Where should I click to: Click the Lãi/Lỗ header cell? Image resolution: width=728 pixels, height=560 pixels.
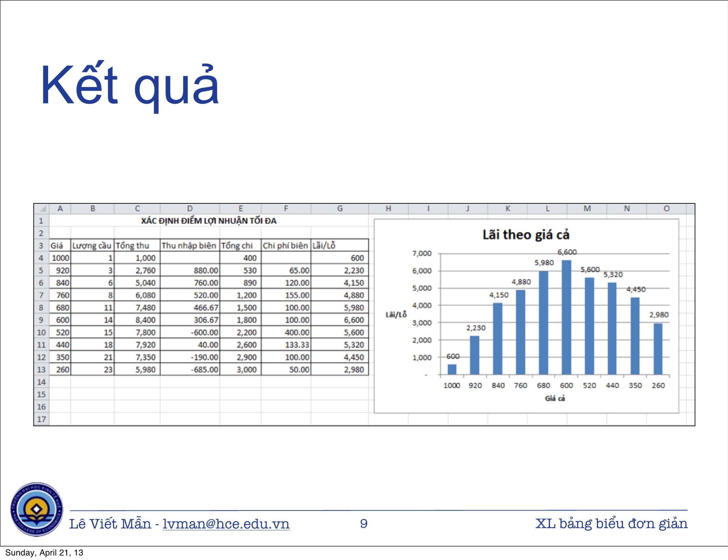(x=340, y=245)
